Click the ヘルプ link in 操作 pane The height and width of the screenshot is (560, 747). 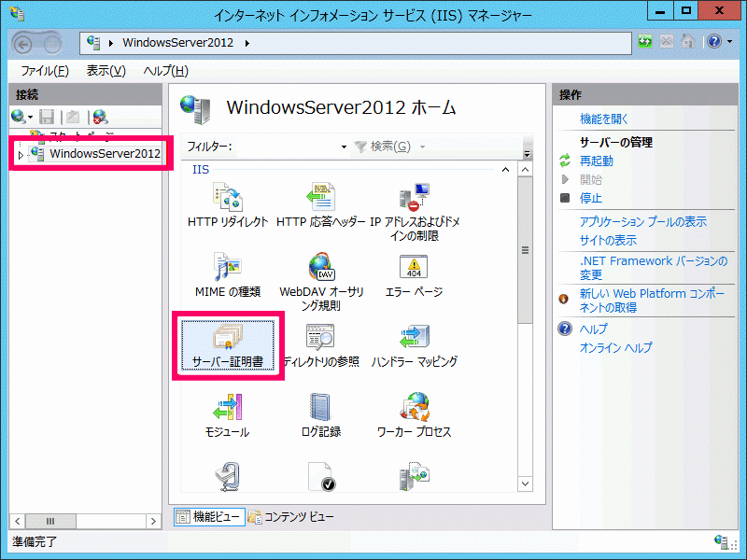click(x=594, y=329)
